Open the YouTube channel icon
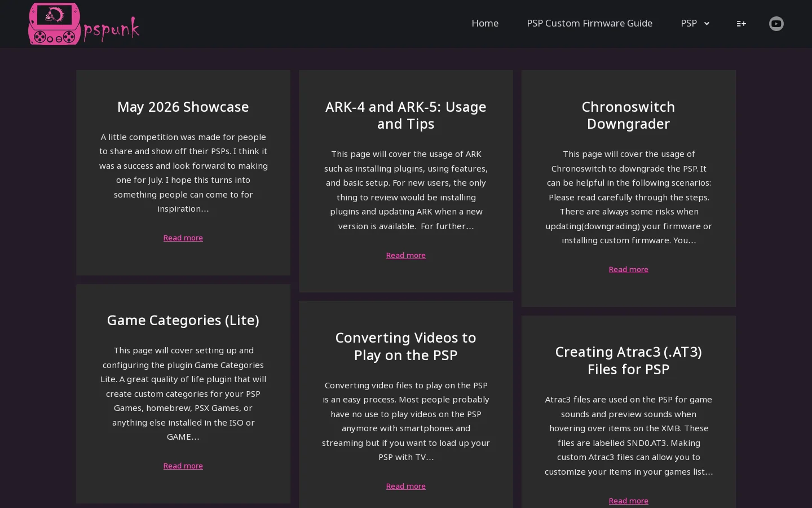Image resolution: width=812 pixels, height=508 pixels. pos(776,24)
